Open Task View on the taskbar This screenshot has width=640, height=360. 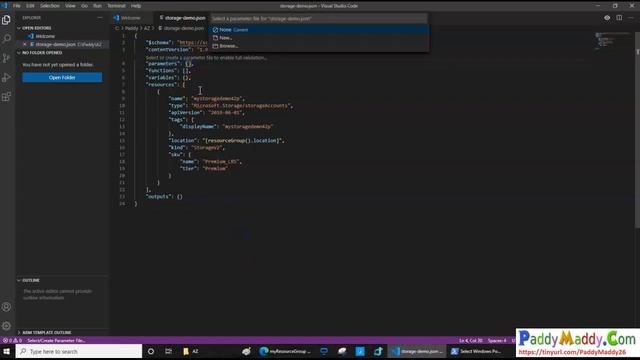[168, 351]
